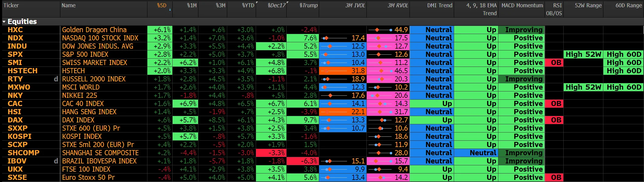Sort by the %1M column header

[191, 5]
